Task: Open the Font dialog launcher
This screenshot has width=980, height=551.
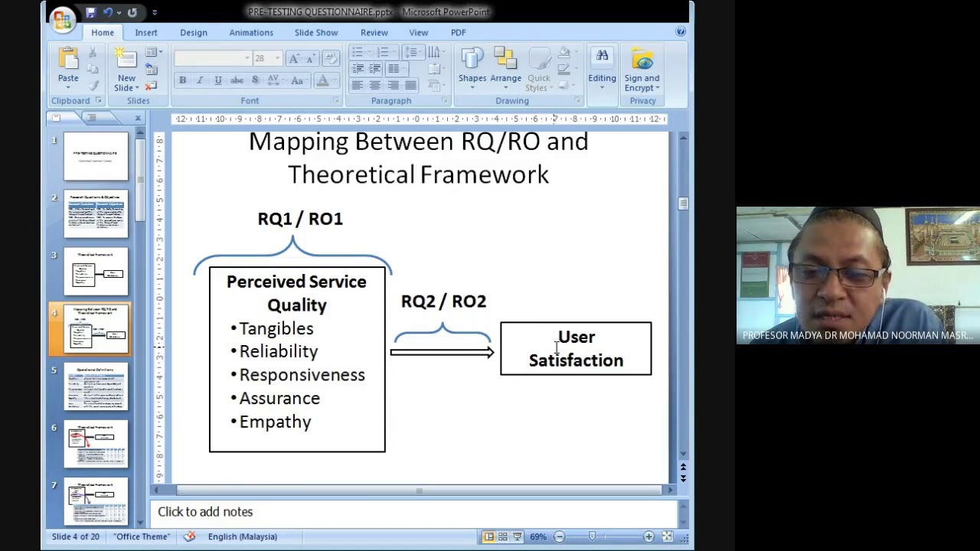Action: pos(336,101)
